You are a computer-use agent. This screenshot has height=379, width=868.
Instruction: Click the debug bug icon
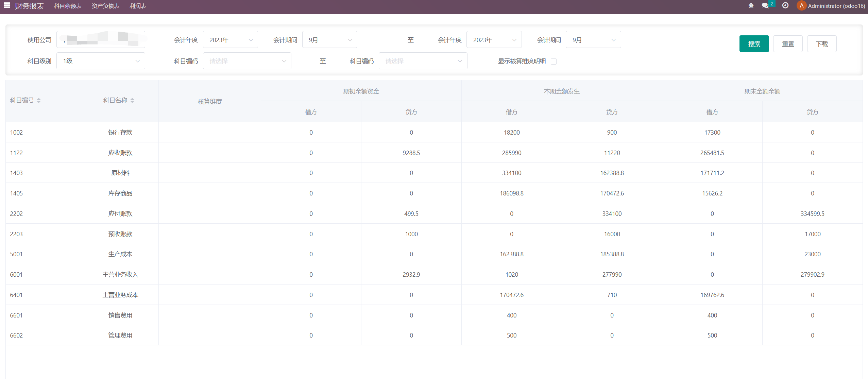(751, 5)
